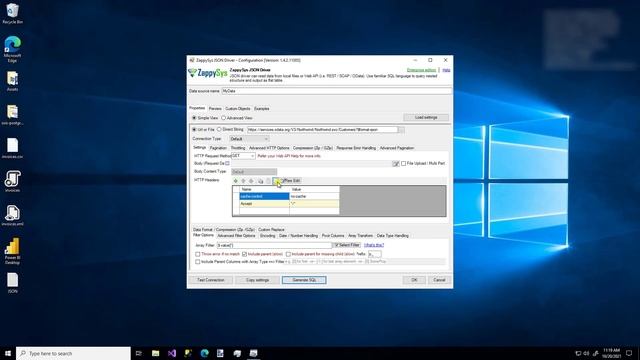Switch to the Preview tab
640x360 pixels.
pyautogui.click(x=215, y=109)
